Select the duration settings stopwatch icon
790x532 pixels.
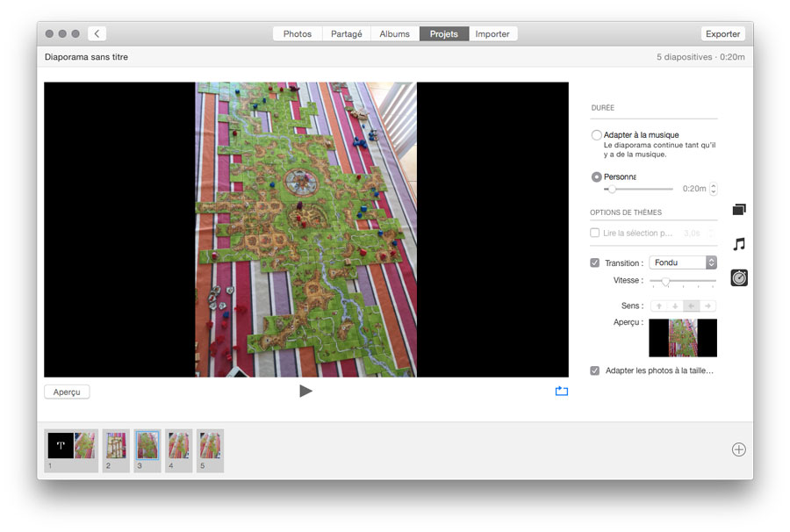click(x=739, y=277)
